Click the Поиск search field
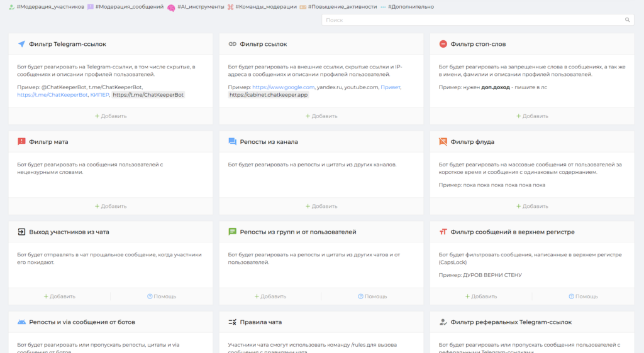 coord(478,19)
